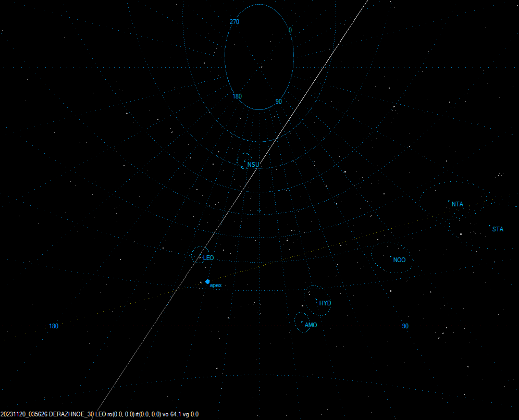Click the blue apex diamond marker
This screenshot has width=519, height=420.
click(207, 282)
